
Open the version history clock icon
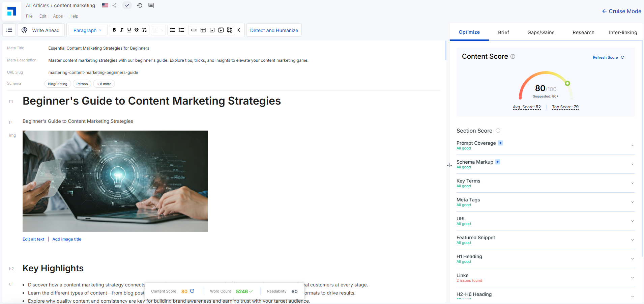[140, 5]
